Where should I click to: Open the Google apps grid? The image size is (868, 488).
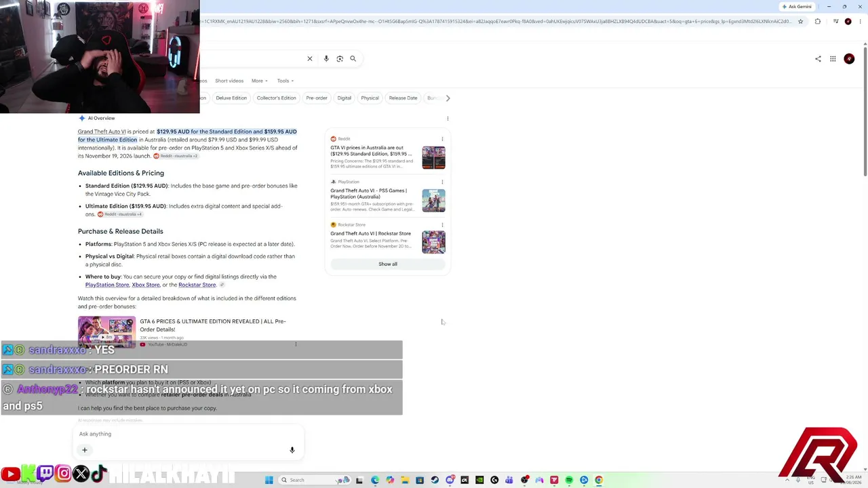click(x=833, y=59)
